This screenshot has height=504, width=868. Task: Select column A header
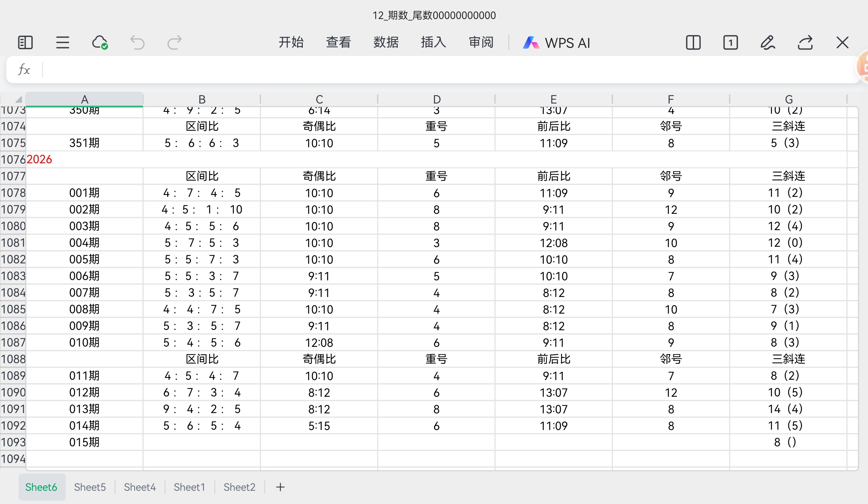[x=84, y=99]
